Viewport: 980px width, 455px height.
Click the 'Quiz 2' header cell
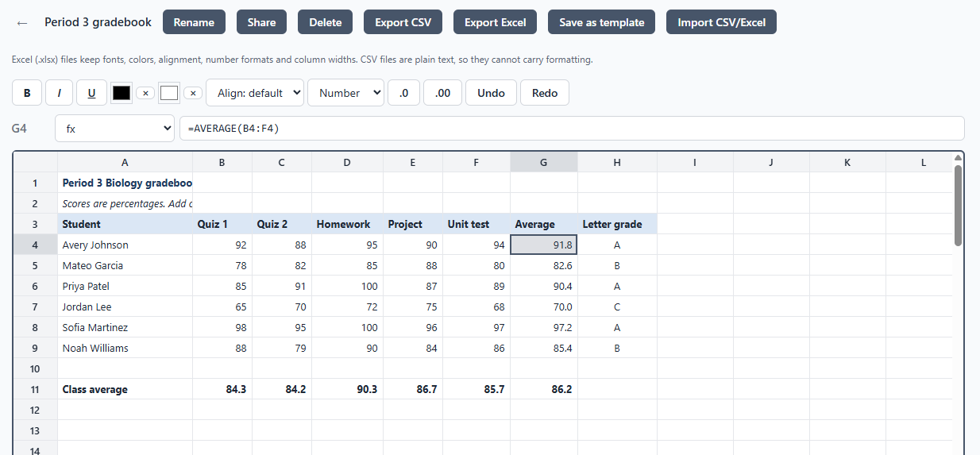282,224
